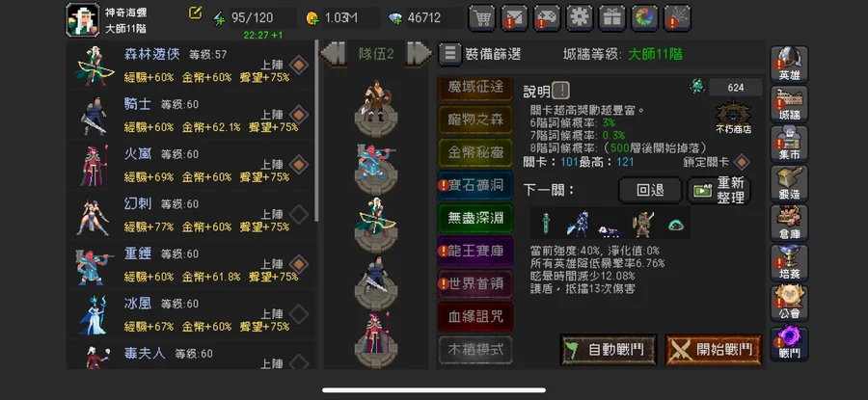Toggle the 鎖定關卡 lock stage diamond
The width and height of the screenshot is (868, 400).
[x=742, y=163]
